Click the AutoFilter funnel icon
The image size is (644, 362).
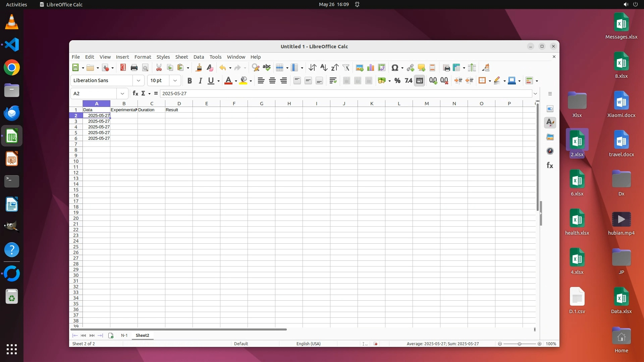[x=346, y=68]
